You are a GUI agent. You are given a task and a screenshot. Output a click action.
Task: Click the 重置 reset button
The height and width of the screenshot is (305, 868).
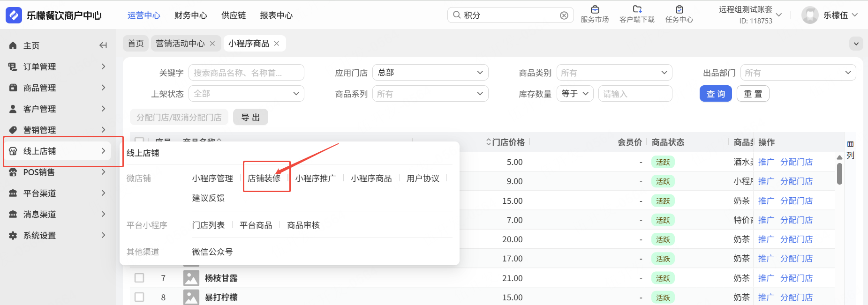coord(753,94)
